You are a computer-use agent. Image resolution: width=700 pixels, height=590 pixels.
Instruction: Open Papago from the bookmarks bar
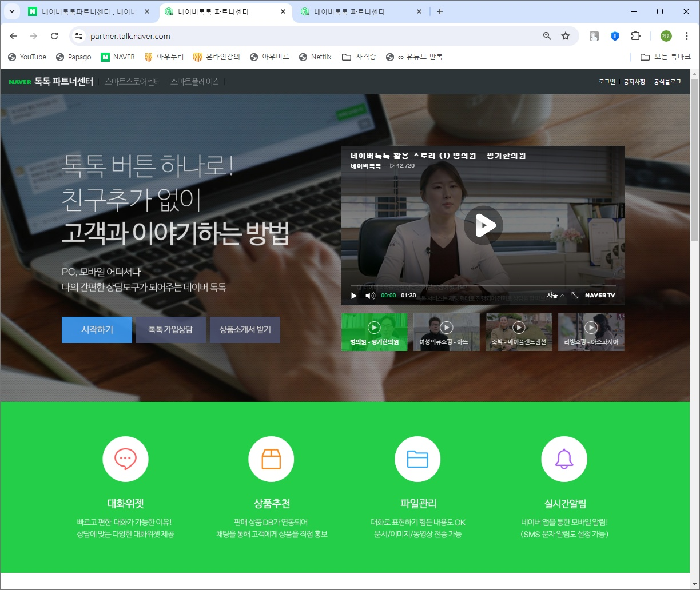[73, 57]
